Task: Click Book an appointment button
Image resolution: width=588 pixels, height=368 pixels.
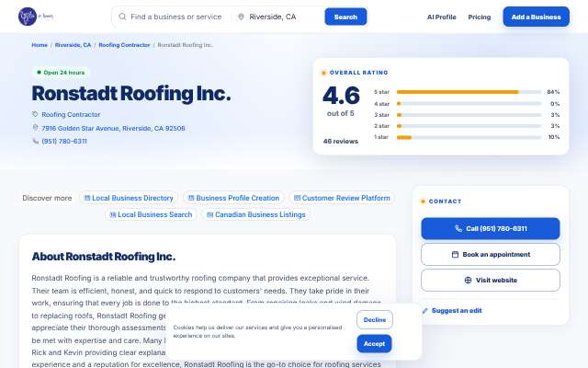Action: point(491,254)
